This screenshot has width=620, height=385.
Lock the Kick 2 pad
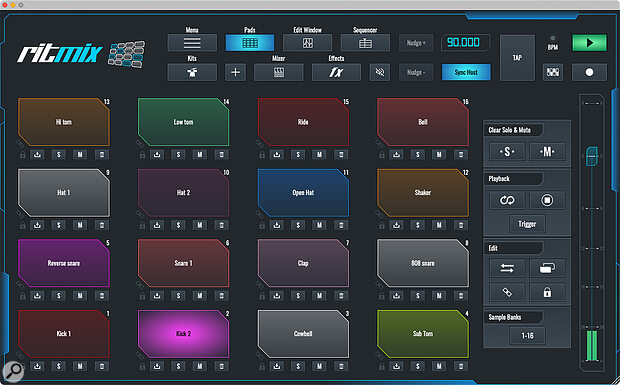point(142,366)
